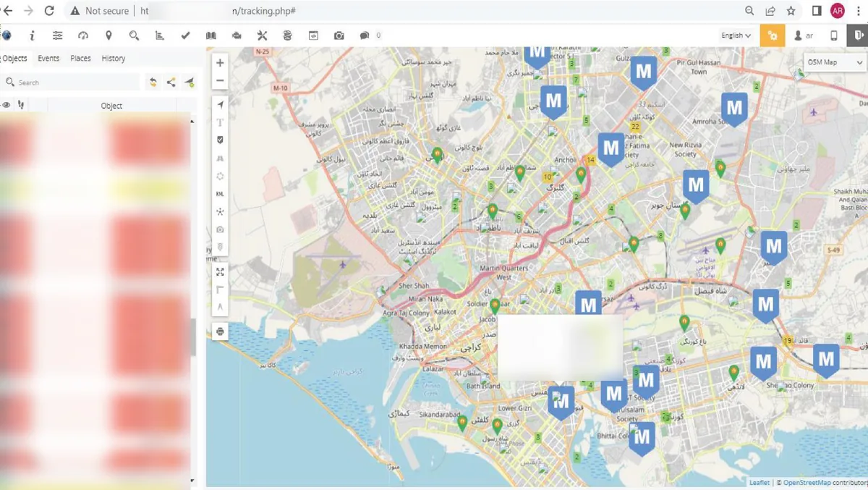
Task: Click the location pin toolbar icon
Action: coord(109,35)
